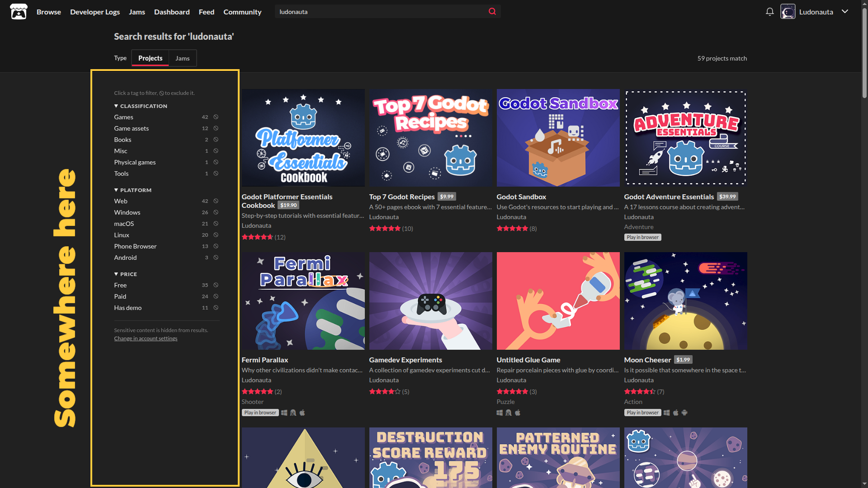Exclude the Physical games tag
This screenshot has height=488, width=868.
pyautogui.click(x=216, y=162)
